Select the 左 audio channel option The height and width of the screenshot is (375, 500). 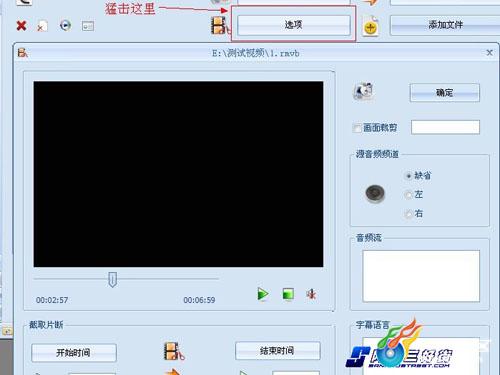tap(408, 195)
